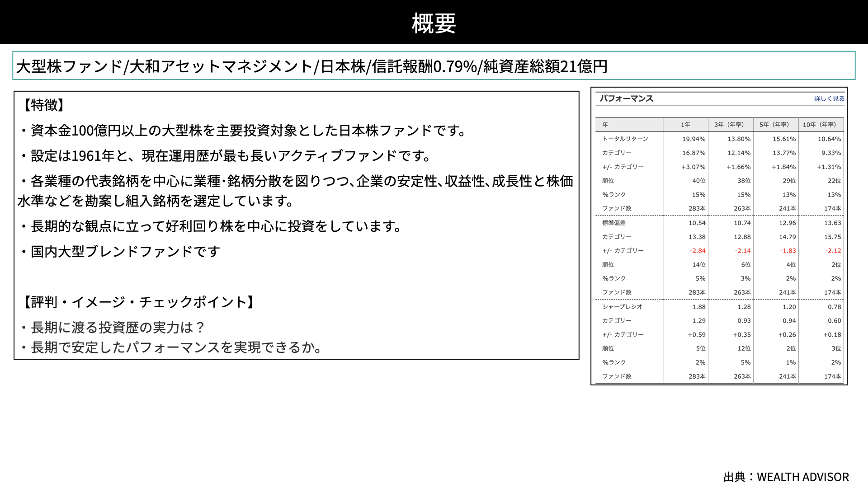Viewport: 868px width, 488px height.
Task: Click the 出典：WEALTH ADVISOR source credit
Action: point(786,477)
